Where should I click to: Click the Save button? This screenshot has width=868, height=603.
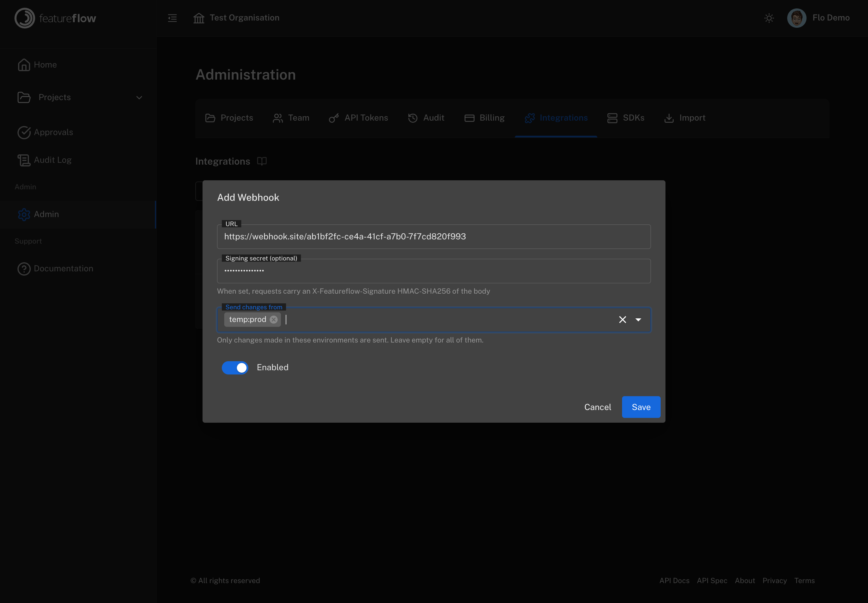coord(641,407)
